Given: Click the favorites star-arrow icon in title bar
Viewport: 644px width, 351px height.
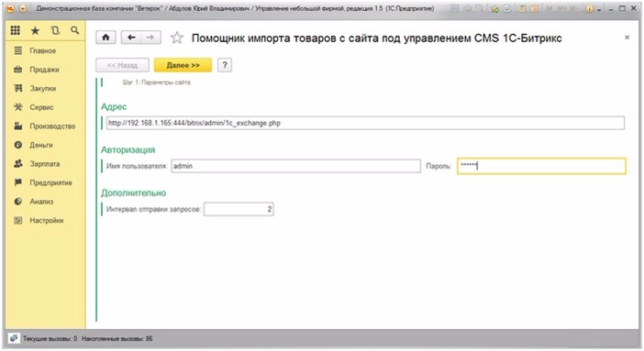Looking at the screenshot, I should 494,8.
